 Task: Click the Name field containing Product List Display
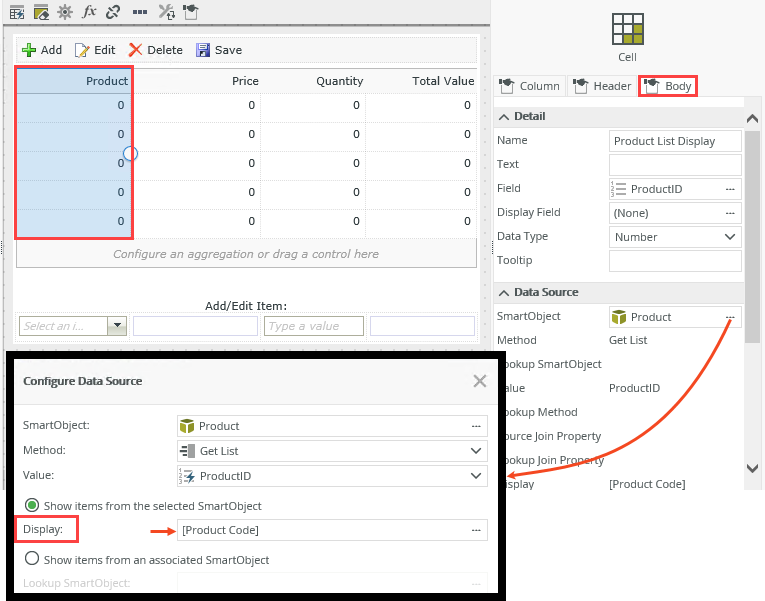point(675,141)
